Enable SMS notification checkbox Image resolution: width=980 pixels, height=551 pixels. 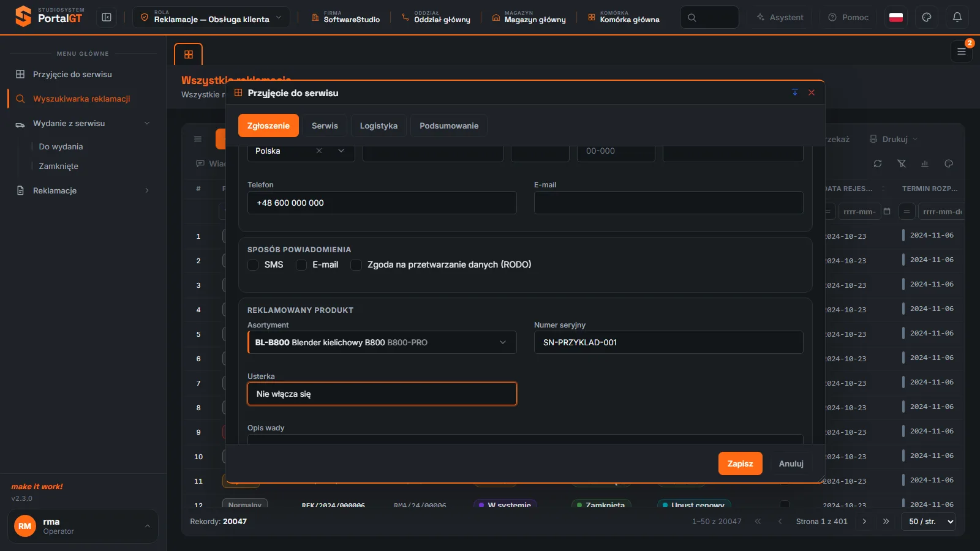(253, 265)
